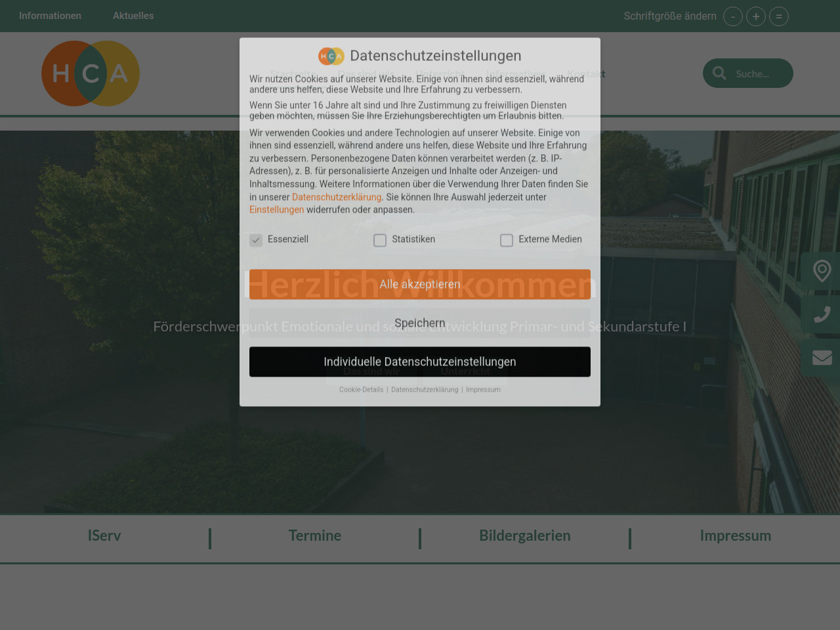Decrease font size with minus button
Screen dimensions: 840x630
coord(732,16)
